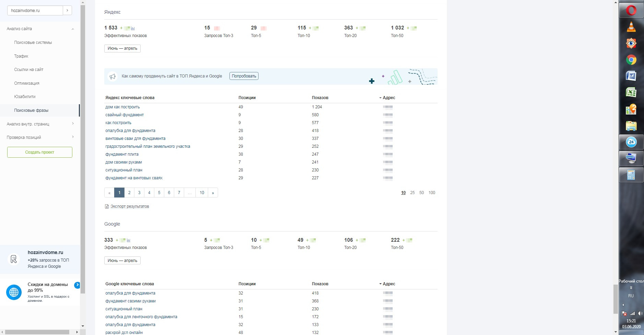This screenshot has width=644, height=335.
Task: Open the Calculator from the taskbar
Action: [x=631, y=175]
